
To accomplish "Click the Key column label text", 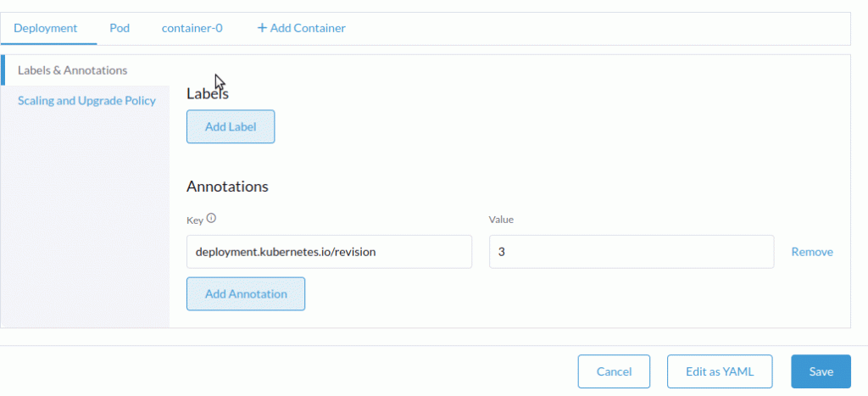I will (x=195, y=220).
